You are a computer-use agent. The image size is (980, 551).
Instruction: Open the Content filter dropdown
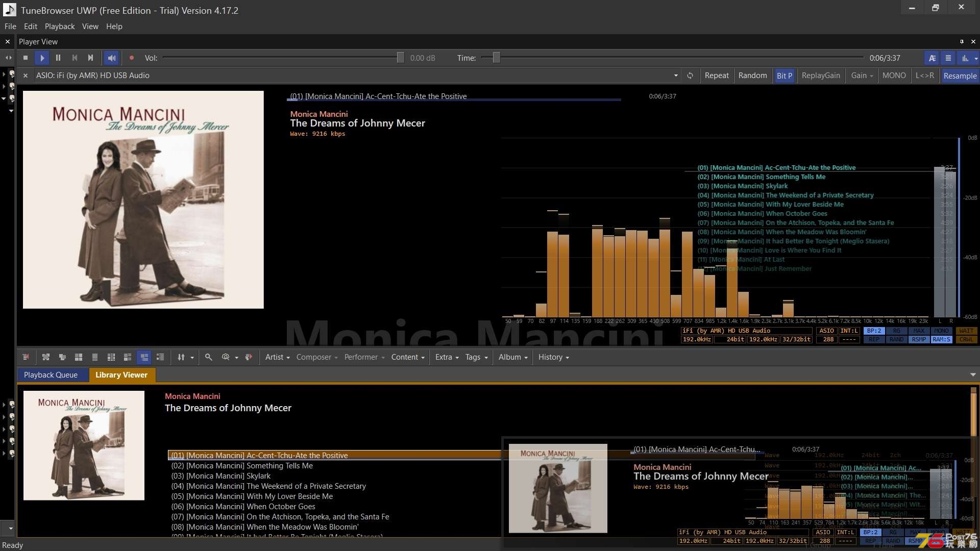(x=408, y=357)
